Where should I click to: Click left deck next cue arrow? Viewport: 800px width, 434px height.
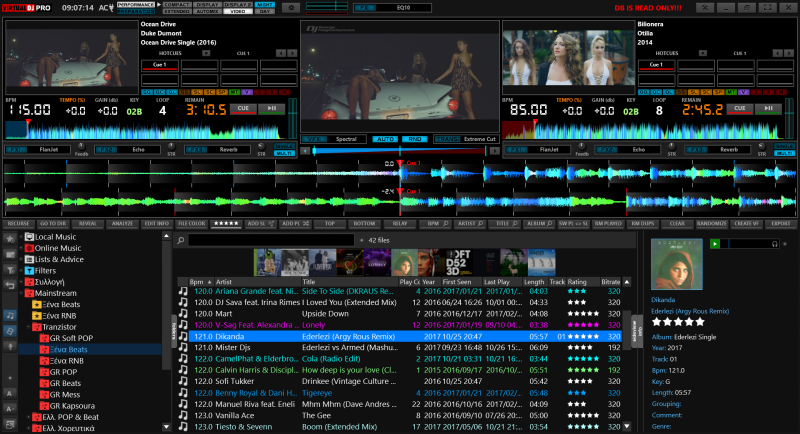click(292, 53)
